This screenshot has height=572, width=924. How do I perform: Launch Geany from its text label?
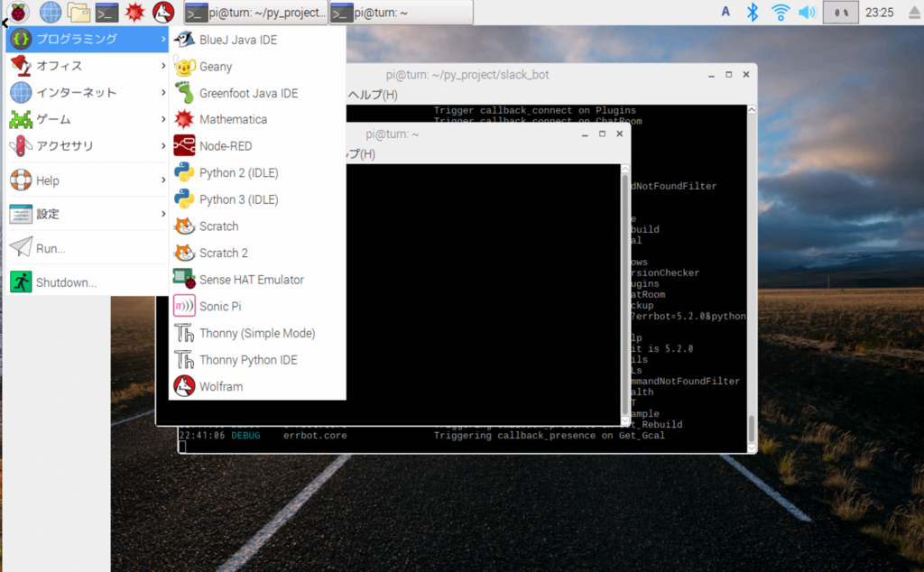216,67
